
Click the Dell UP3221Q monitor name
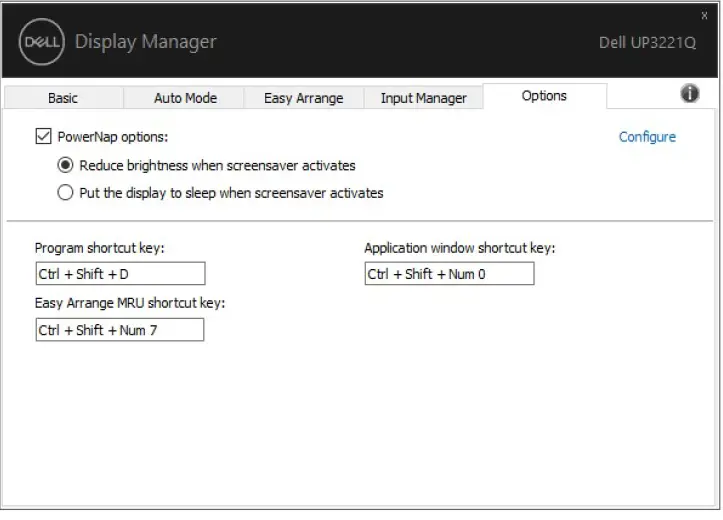pyautogui.click(x=647, y=42)
